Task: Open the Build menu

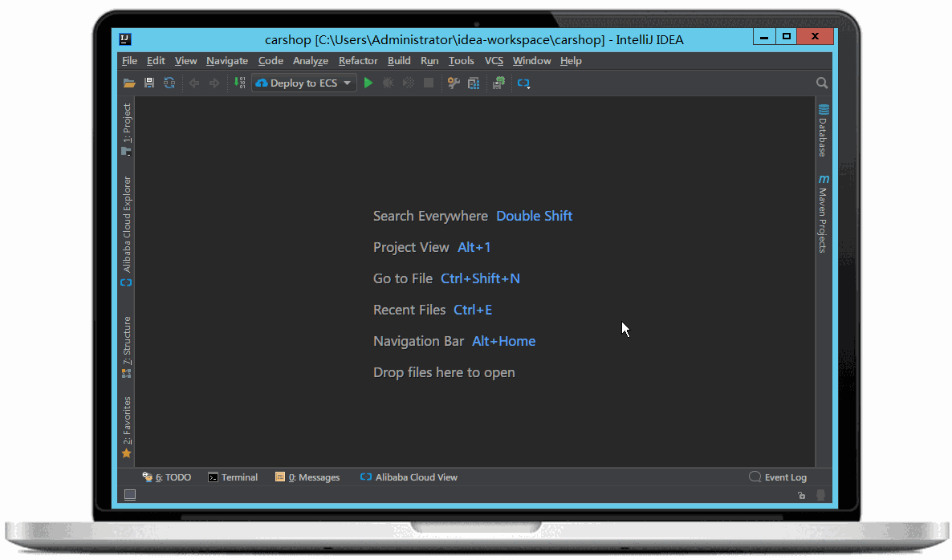Action: (x=399, y=61)
